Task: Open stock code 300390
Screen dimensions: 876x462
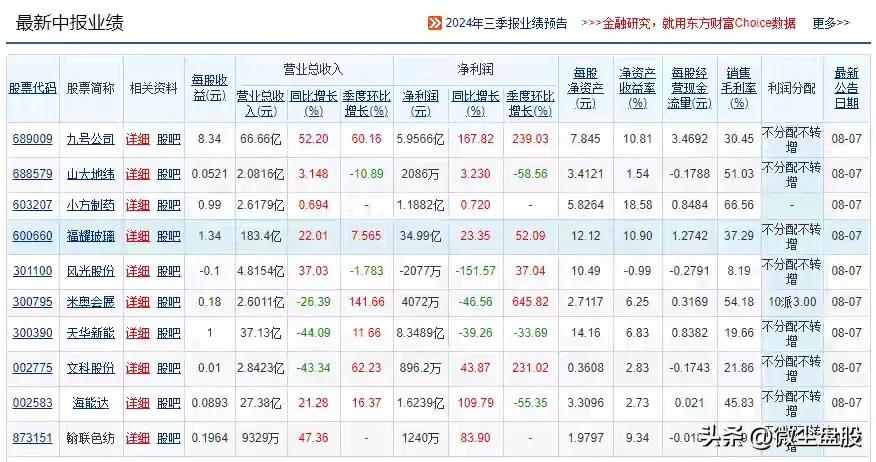Action: [x=32, y=333]
